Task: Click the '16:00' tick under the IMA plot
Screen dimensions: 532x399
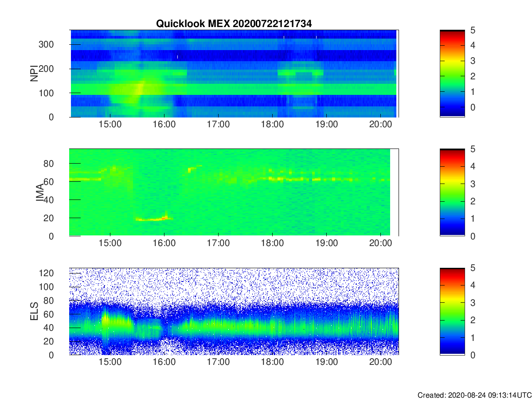Action: [164, 244]
